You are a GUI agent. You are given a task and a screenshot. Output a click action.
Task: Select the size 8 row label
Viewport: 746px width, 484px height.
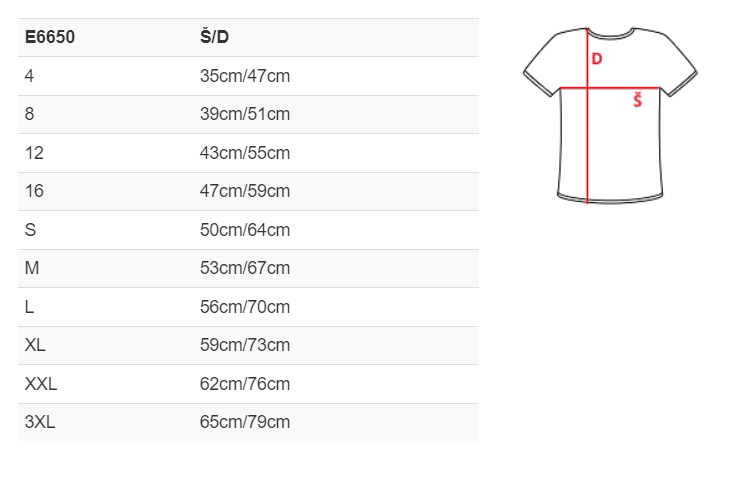tap(29, 114)
